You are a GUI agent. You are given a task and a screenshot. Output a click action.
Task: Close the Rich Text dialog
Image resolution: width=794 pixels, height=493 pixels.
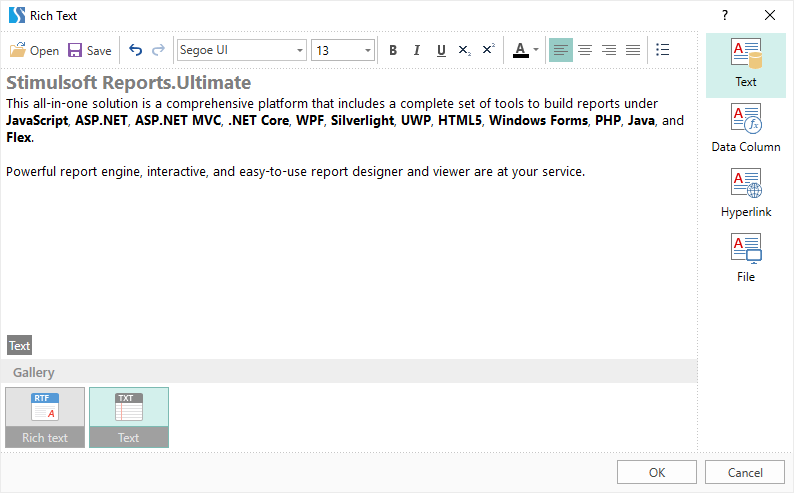(x=770, y=15)
